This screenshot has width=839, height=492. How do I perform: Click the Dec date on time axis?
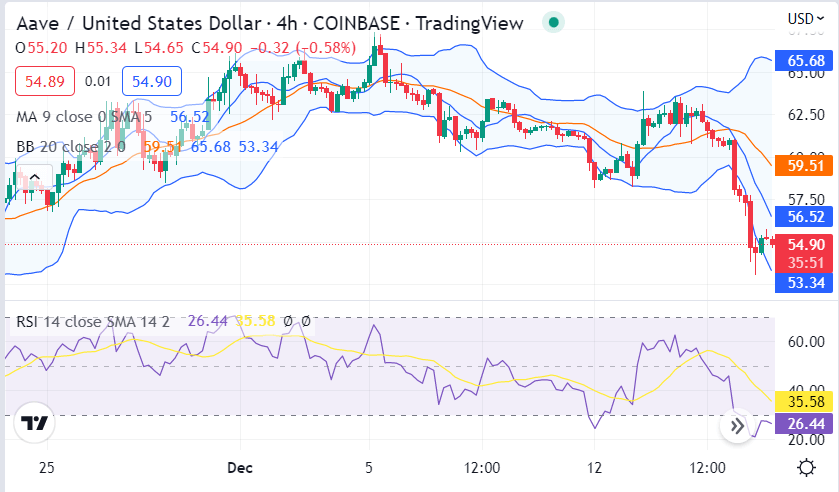[240, 467]
